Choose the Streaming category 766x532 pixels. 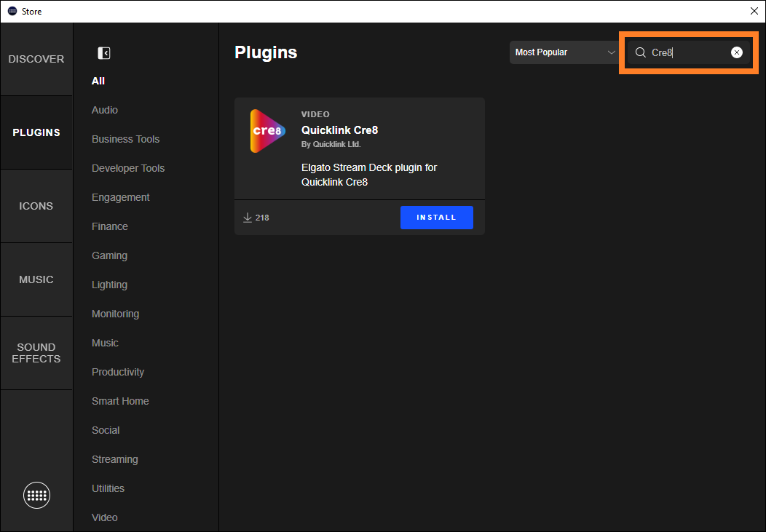pos(115,459)
